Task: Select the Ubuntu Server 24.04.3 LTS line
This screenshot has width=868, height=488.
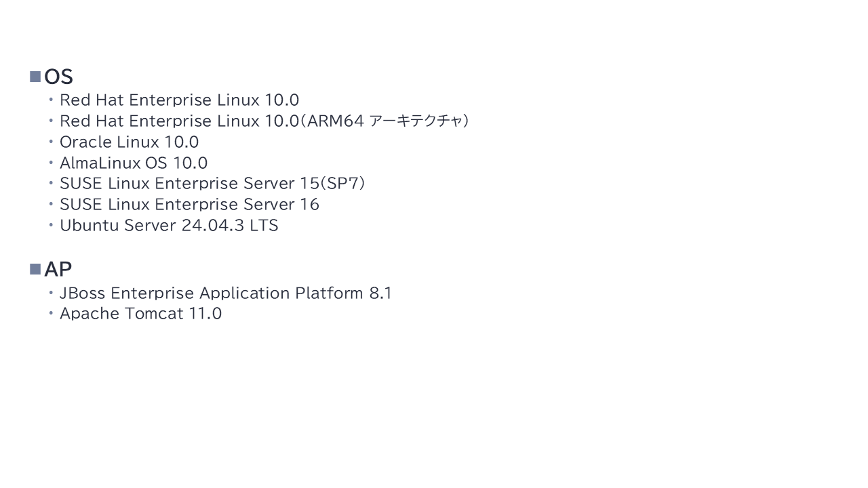Action: [x=169, y=226]
